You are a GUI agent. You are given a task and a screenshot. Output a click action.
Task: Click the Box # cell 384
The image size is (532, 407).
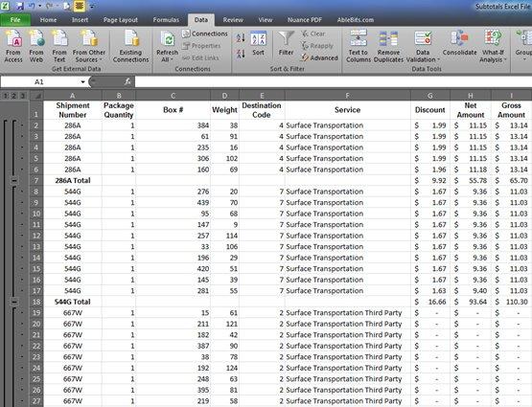pyautogui.click(x=173, y=125)
